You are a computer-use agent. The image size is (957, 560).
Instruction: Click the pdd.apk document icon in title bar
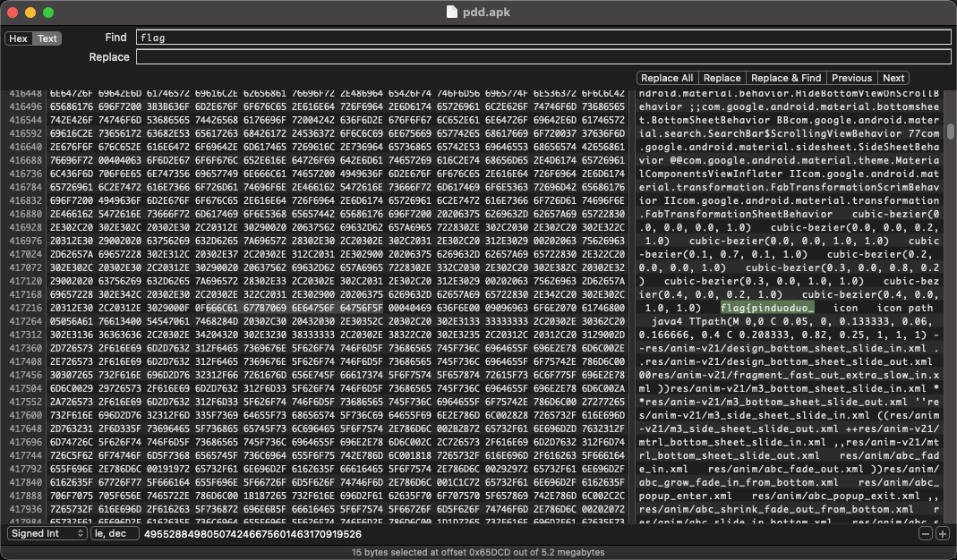(452, 13)
